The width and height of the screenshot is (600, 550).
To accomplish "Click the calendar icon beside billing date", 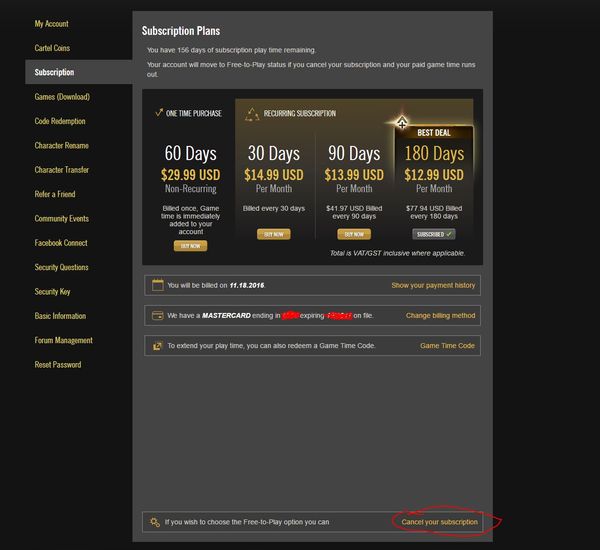I will coord(157,285).
